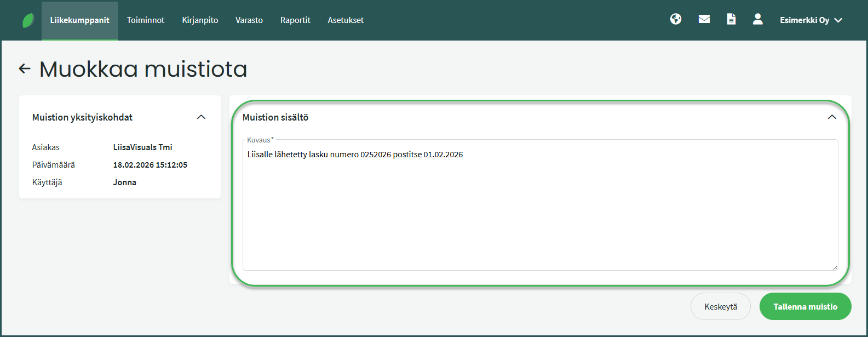Collapse the Muistion yksityiskohdat panel
This screenshot has width=868, height=337.
click(x=201, y=117)
